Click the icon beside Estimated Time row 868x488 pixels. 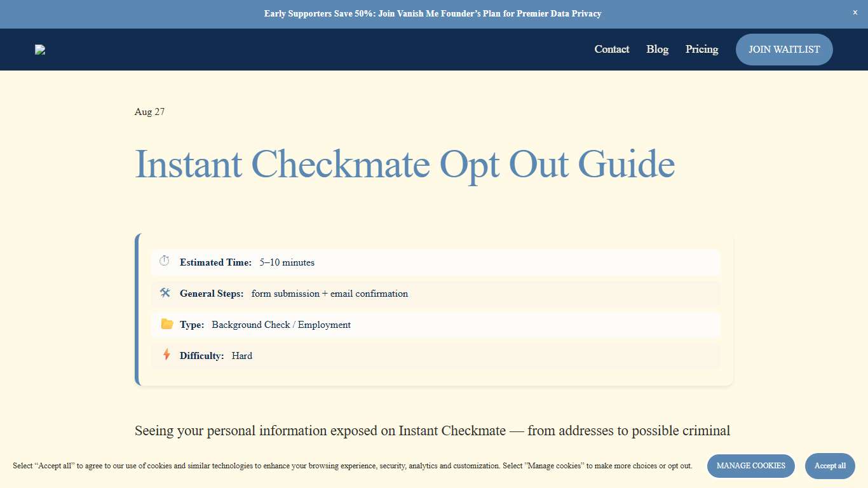click(165, 261)
